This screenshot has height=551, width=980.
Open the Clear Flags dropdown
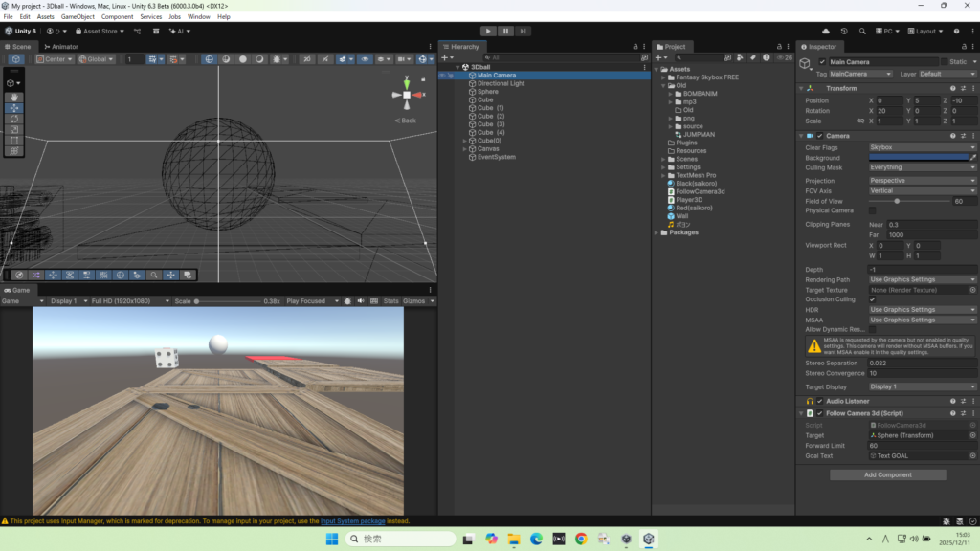click(922, 147)
